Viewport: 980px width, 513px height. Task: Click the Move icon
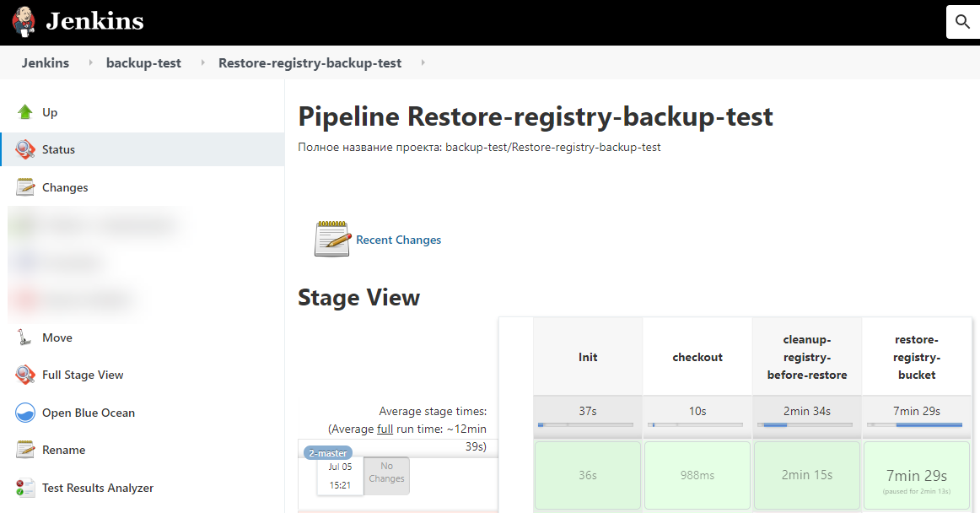[24, 337]
